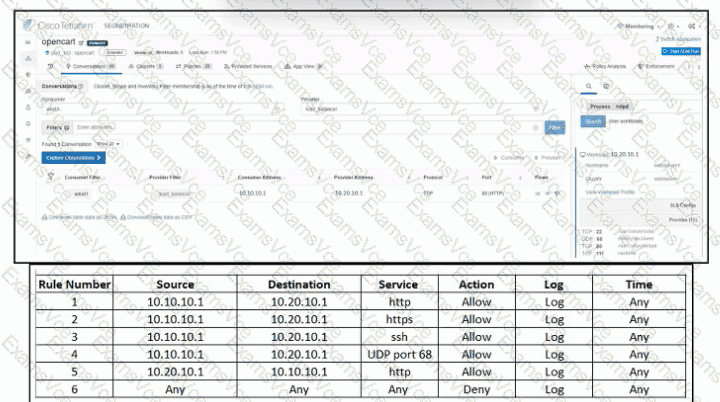The image size is (720, 402).
Task: Select the search magnifier tab in side panel
Action: pyautogui.click(x=588, y=86)
